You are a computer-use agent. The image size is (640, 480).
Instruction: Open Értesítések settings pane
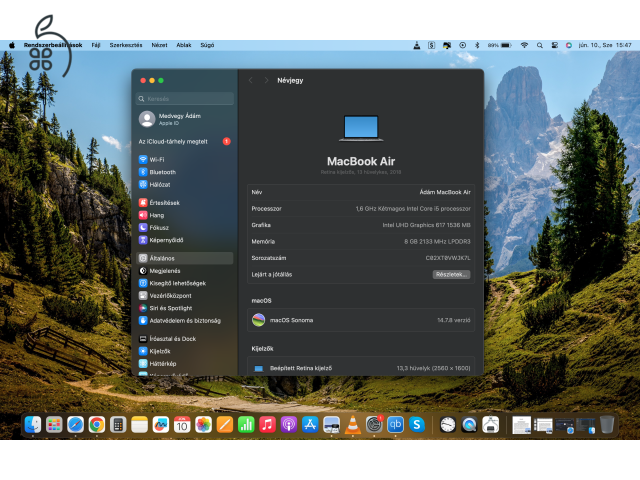184,202
